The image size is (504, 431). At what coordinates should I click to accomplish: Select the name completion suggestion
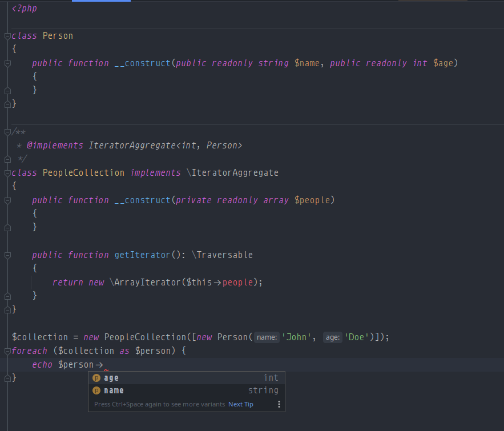click(x=187, y=390)
